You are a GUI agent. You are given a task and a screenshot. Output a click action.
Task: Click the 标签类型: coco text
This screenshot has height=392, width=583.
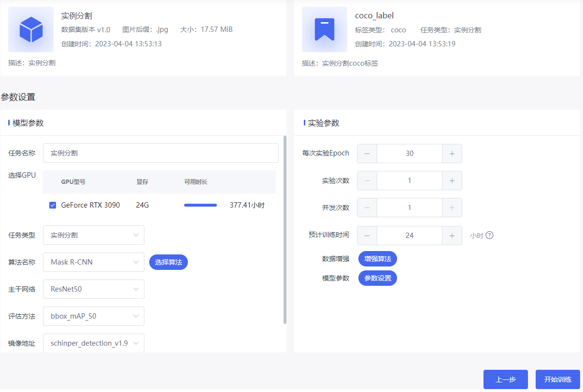[381, 30]
